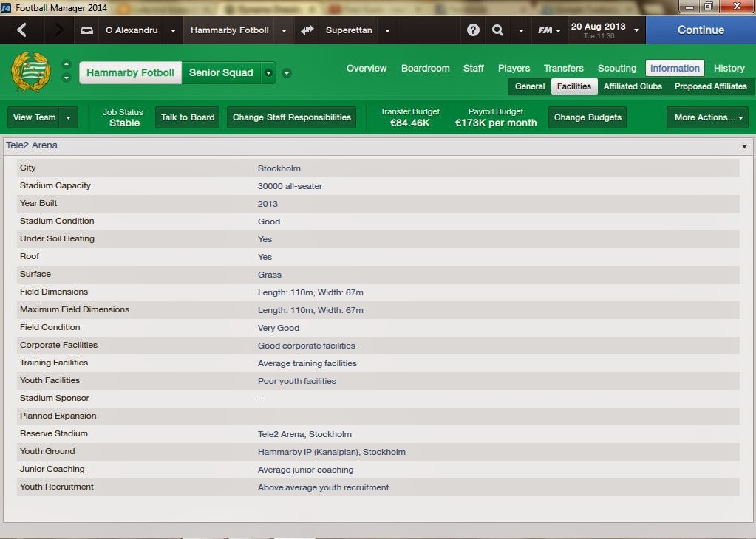Screen dimensions: 756x539
Task: Click Talk to Board
Action: coord(188,117)
